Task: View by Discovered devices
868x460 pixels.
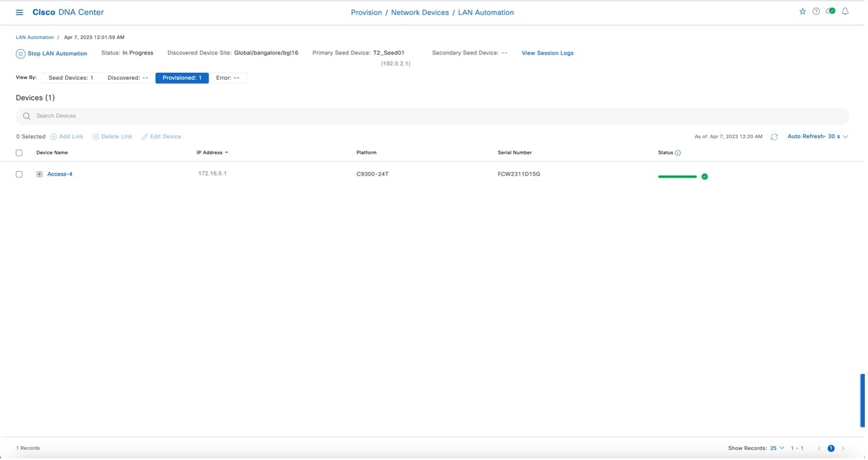Action: coord(128,78)
